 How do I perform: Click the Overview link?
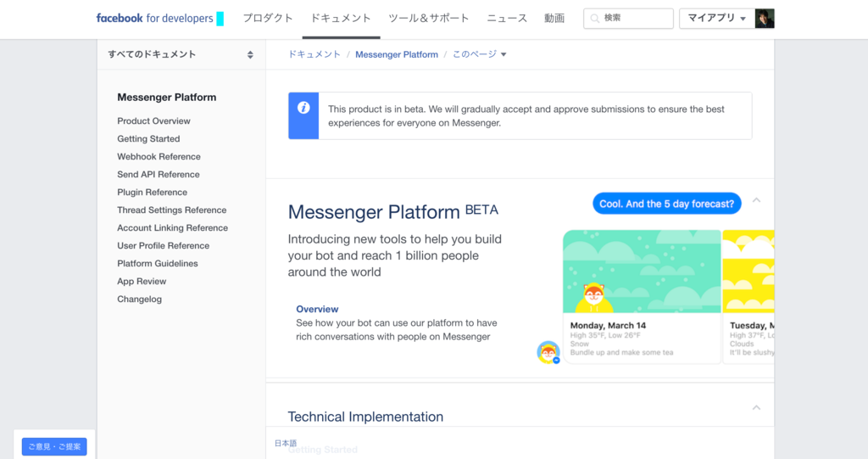tap(317, 309)
